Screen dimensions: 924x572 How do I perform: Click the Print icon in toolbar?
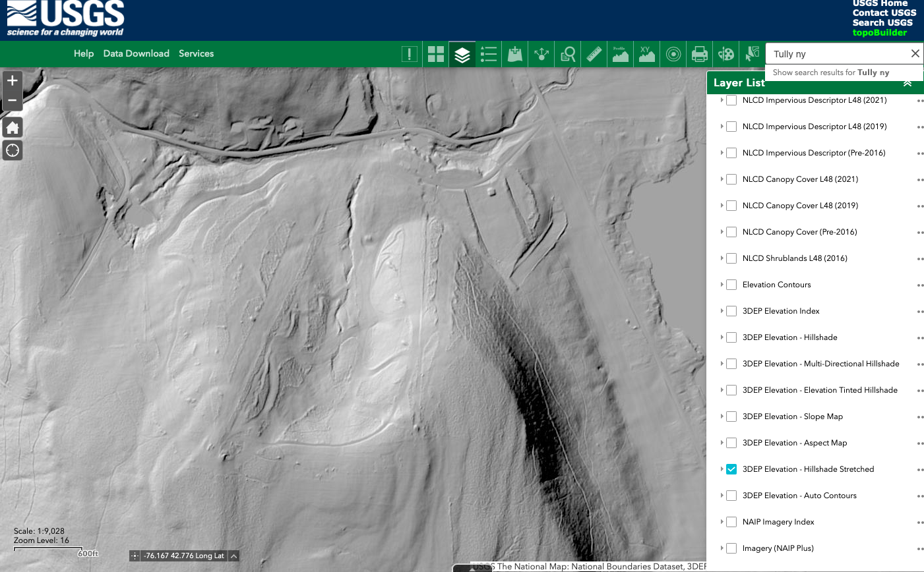pyautogui.click(x=699, y=54)
